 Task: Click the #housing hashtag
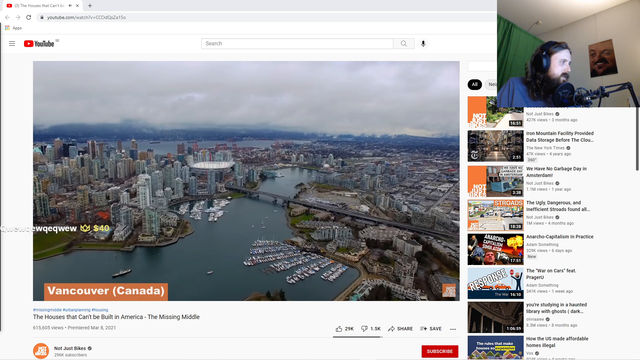pos(100,310)
